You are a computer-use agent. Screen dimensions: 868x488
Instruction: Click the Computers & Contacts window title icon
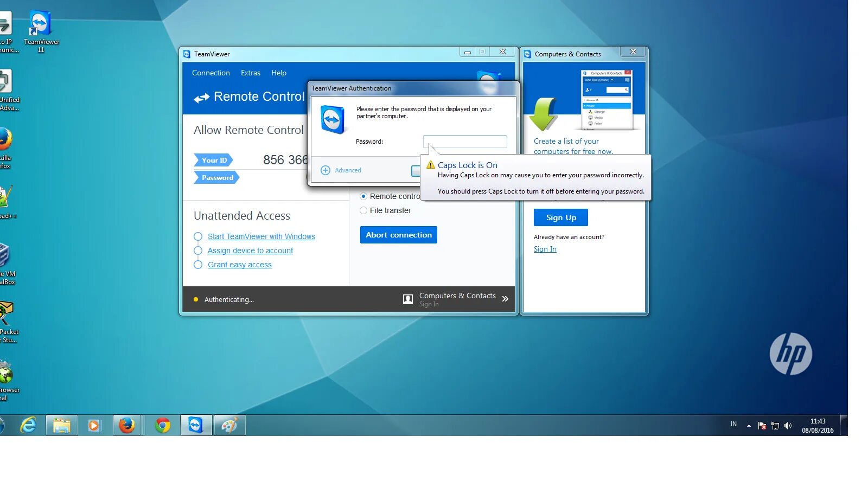point(527,54)
